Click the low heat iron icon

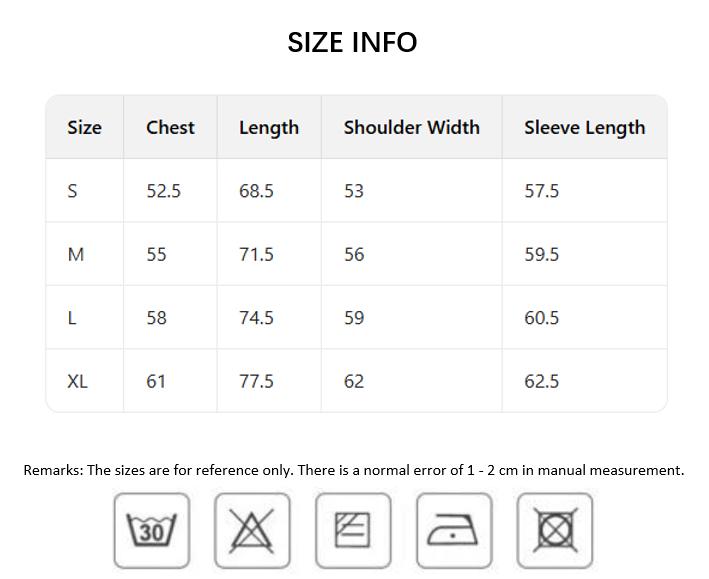coord(454,530)
